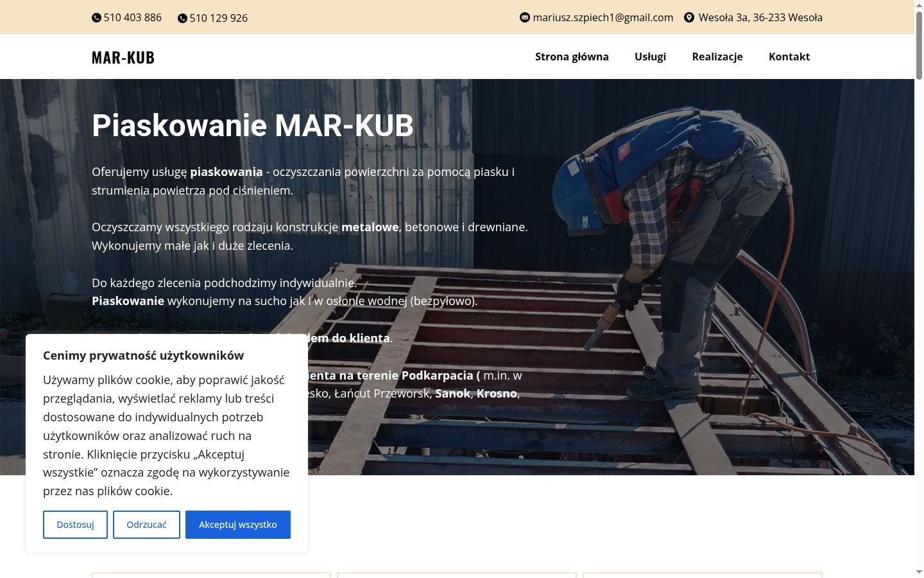Reject cookies with the Odrzucać button
The height and width of the screenshot is (578, 924).
tap(146, 525)
